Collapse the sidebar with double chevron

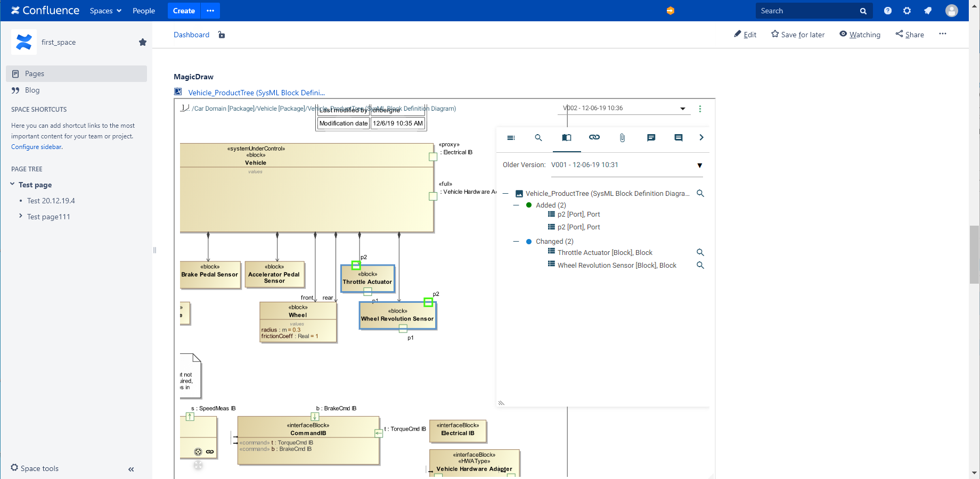131,469
